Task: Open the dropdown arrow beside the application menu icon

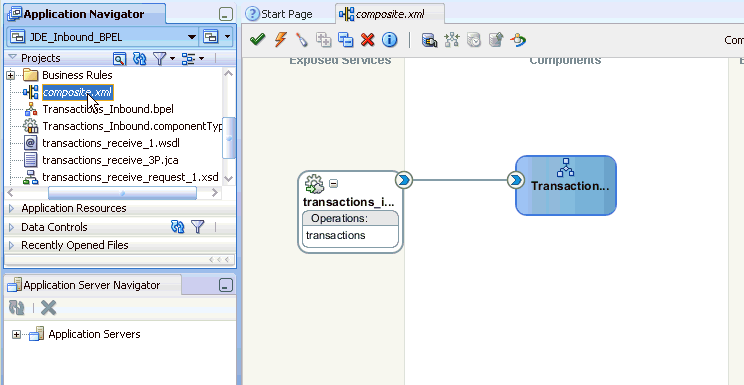Action: point(227,37)
